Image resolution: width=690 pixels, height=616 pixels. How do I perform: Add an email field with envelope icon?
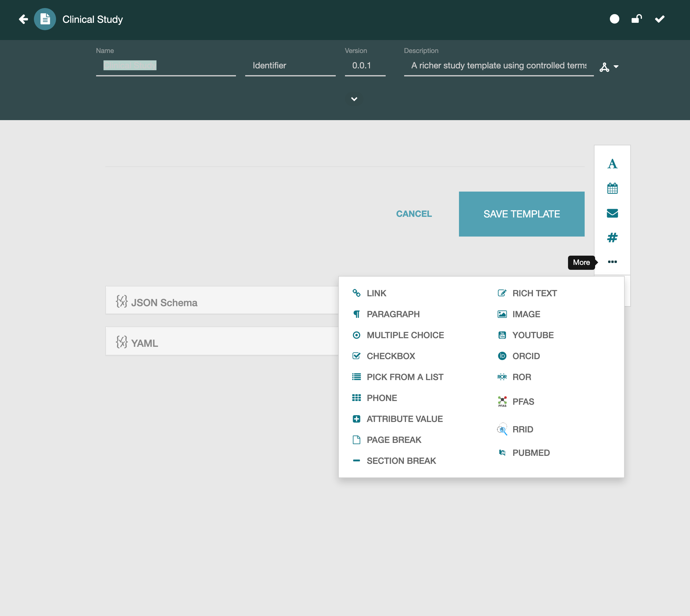coord(612,213)
